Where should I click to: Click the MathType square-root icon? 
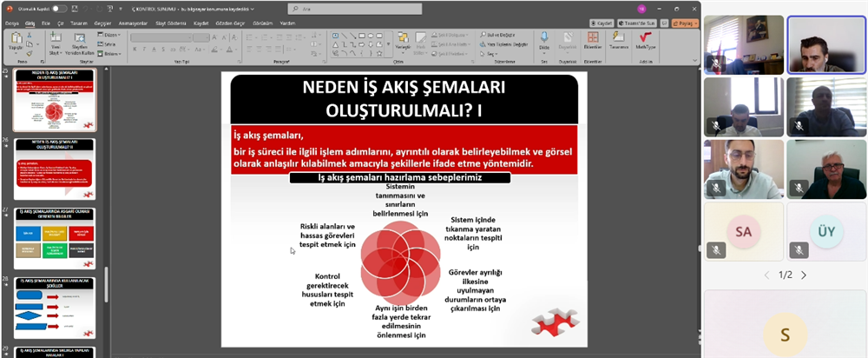click(x=645, y=37)
